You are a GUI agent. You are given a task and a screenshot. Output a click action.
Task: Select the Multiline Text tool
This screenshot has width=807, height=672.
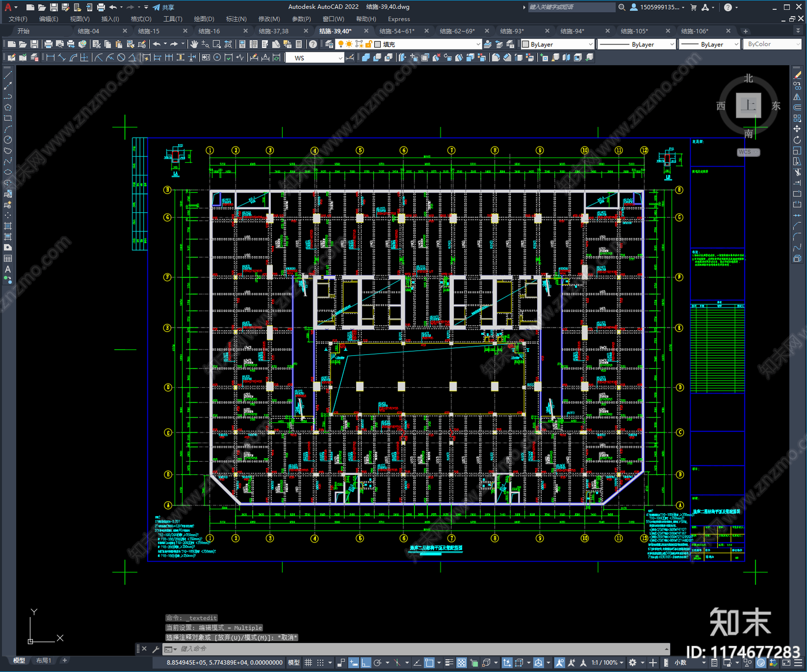(8, 269)
